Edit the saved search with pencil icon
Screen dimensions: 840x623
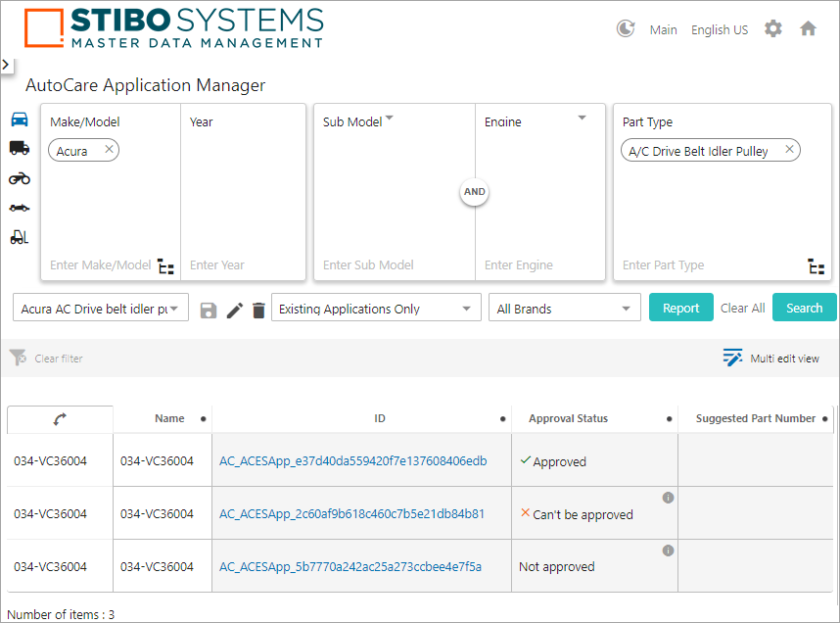(x=234, y=311)
